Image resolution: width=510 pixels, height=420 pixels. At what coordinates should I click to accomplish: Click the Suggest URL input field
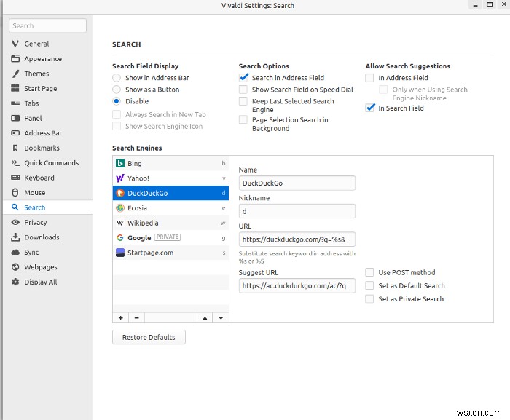pyautogui.click(x=297, y=286)
